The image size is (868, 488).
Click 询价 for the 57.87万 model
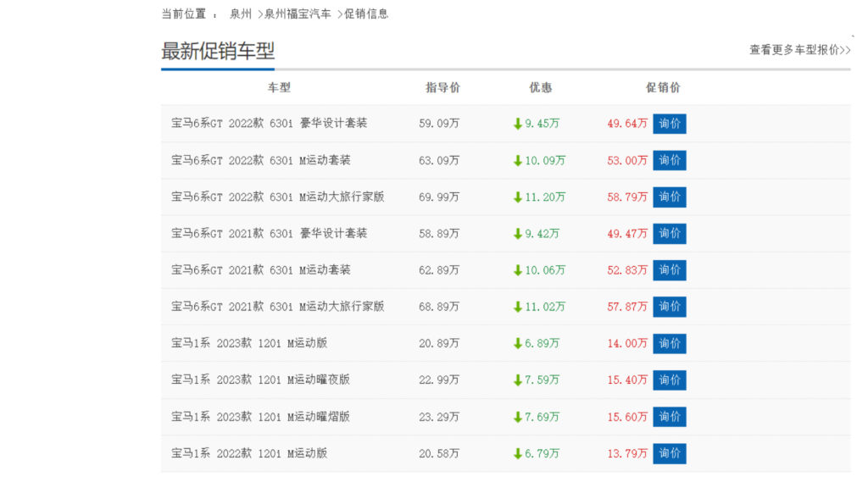[x=670, y=307]
